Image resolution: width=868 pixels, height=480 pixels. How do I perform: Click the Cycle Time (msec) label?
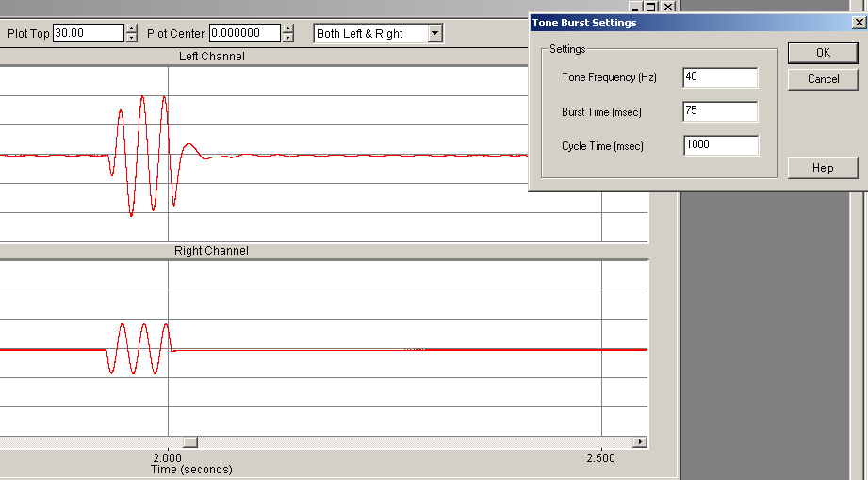(603, 146)
